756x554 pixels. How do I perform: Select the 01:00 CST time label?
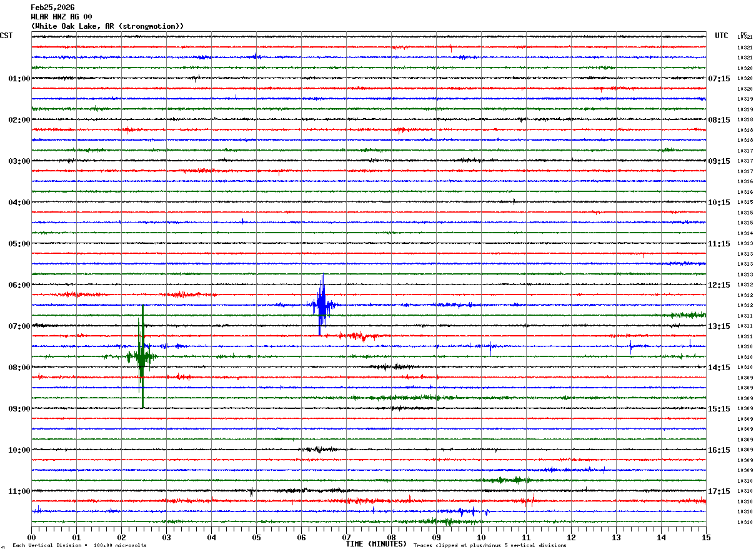pyautogui.click(x=19, y=79)
